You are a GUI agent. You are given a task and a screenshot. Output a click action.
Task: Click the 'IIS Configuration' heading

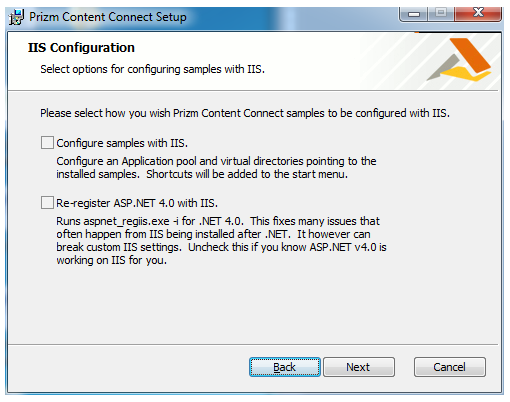81,48
